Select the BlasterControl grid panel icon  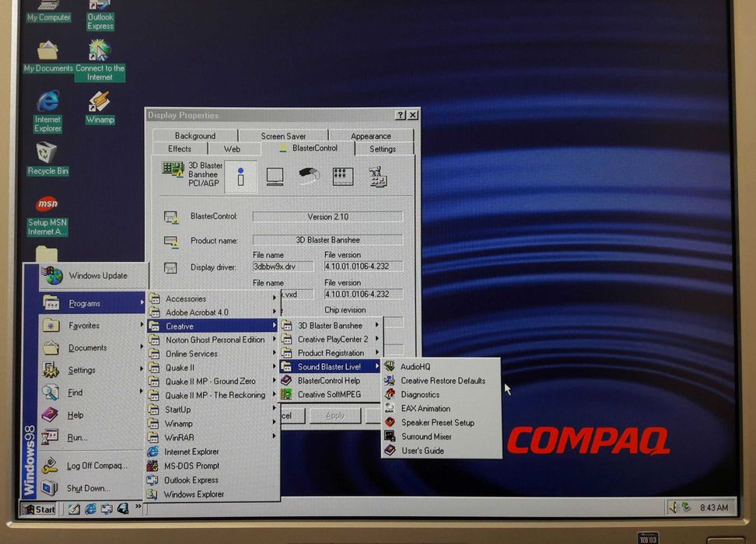[x=343, y=176]
